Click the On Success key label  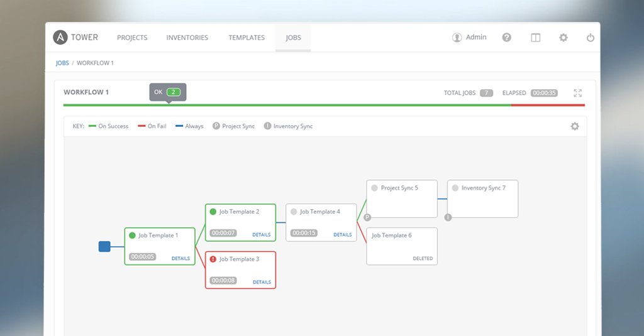113,126
